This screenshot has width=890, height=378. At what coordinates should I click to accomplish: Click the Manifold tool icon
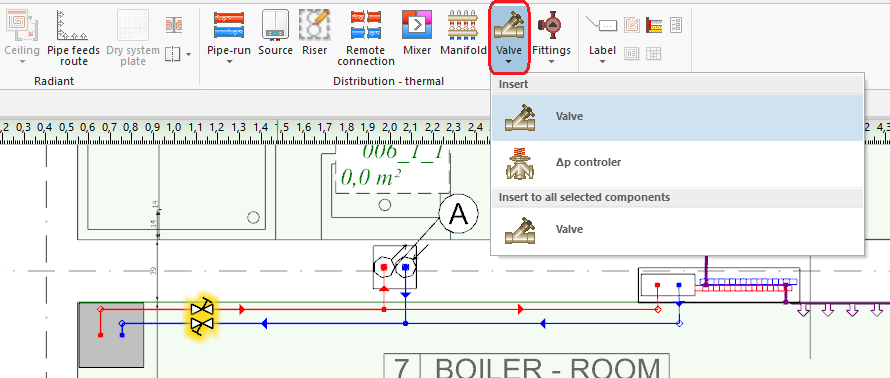463,25
